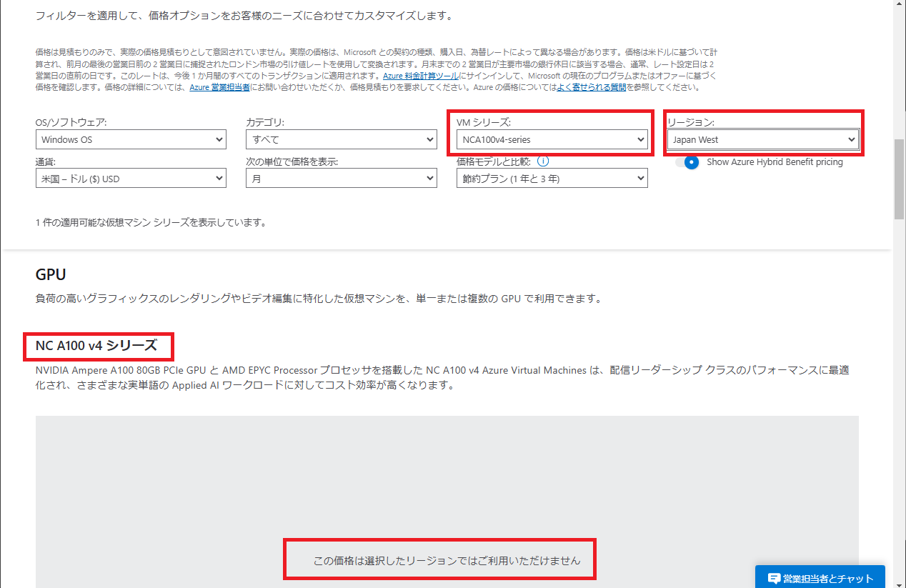This screenshot has height=588, width=906.
Task: Open the OS/ソフトウェア dropdown showing Windows OS
Action: tap(131, 139)
